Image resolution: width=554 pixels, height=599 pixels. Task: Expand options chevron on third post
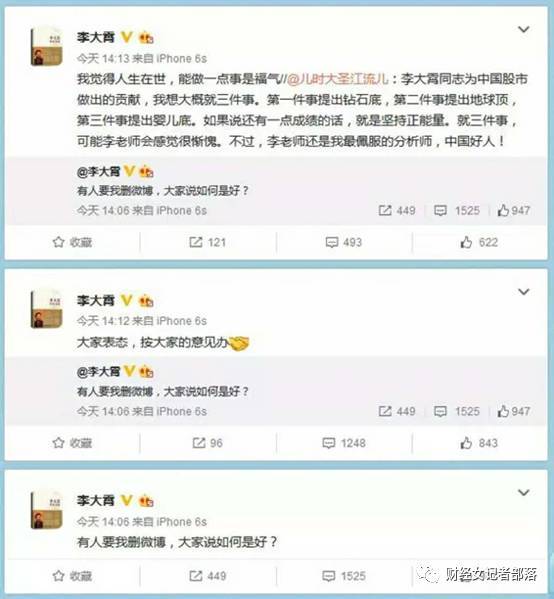tap(523, 492)
